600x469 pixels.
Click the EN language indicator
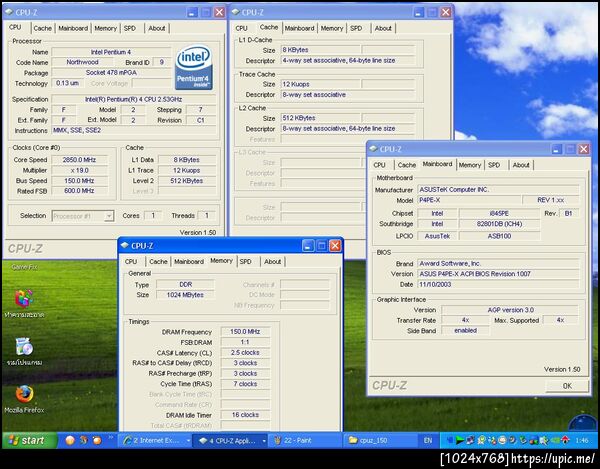[x=428, y=440]
